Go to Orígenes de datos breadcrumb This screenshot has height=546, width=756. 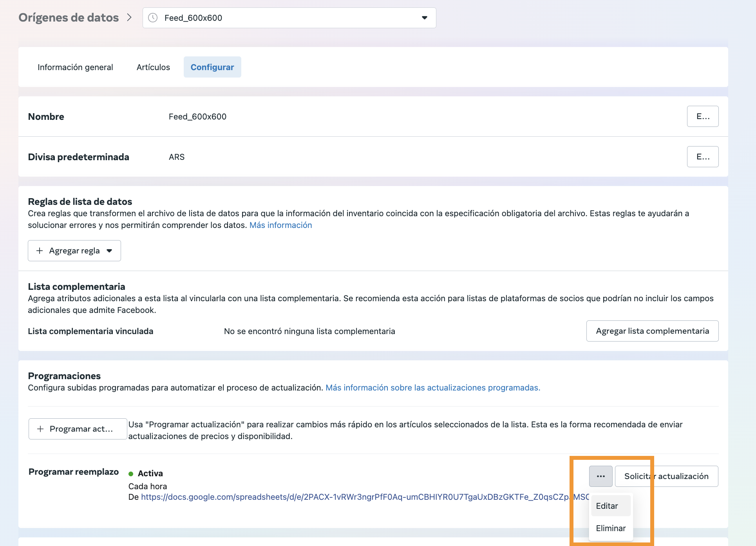click(x=69, y=18)
